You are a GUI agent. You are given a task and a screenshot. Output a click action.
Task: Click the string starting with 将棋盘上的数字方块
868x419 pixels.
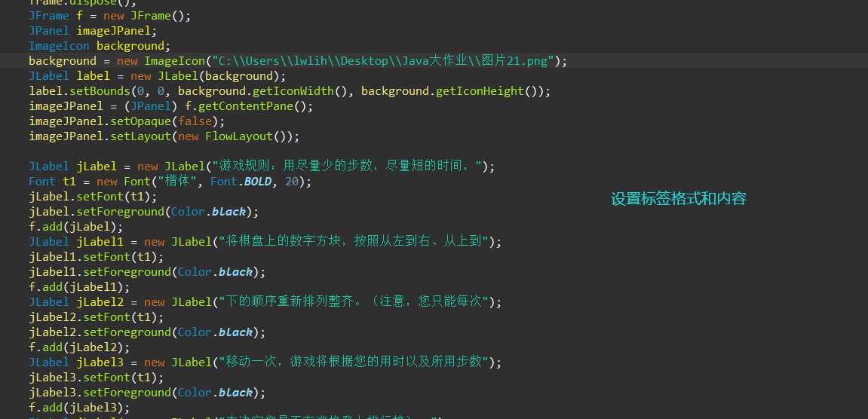[353, 241]
